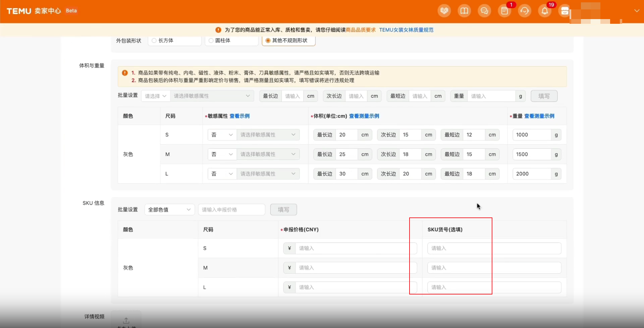Open the chat messages icon
This screenshot has width=644, height=328.
point(484,11)
